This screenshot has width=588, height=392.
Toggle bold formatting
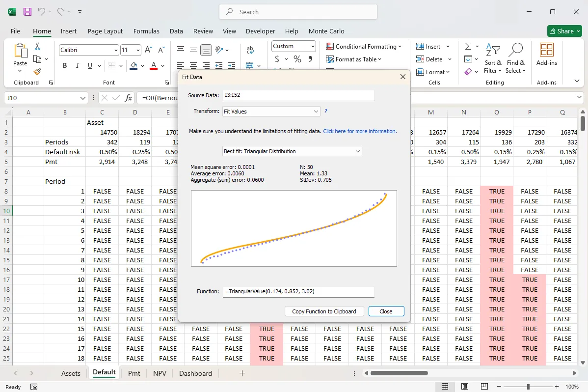64,65
